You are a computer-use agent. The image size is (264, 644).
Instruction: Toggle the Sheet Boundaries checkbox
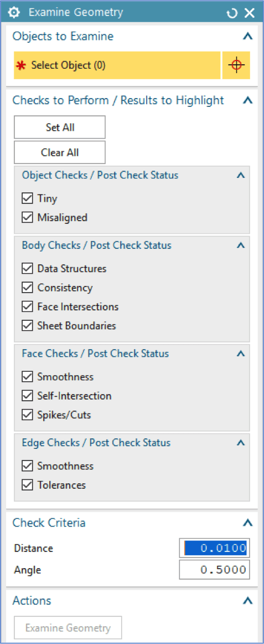(28, 326)
